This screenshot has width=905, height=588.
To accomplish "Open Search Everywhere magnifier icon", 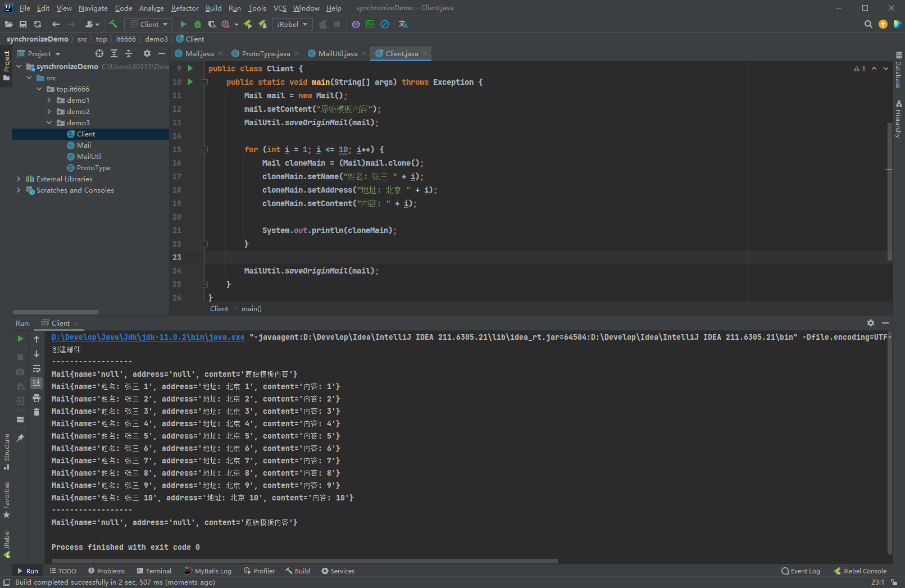I will point(868,24).
